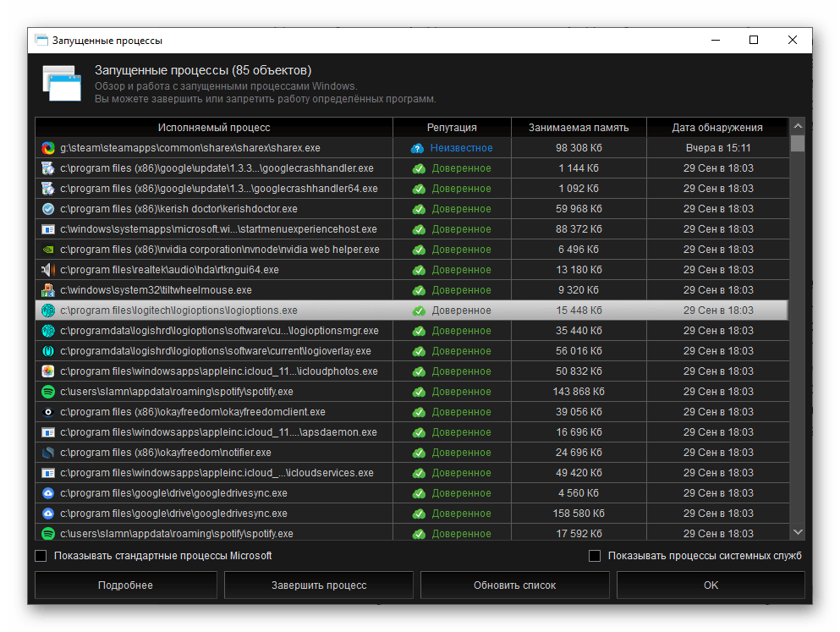
Task: Click the 143 868 Кб memory value
Action: [579, 392]
